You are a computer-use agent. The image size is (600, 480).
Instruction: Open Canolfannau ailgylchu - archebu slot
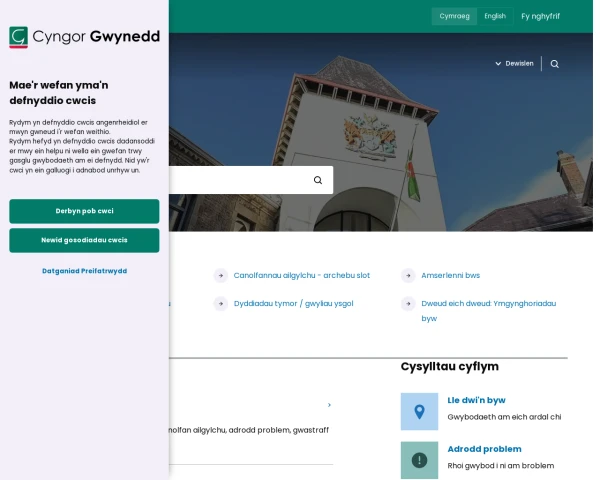[x=302, y=275]
